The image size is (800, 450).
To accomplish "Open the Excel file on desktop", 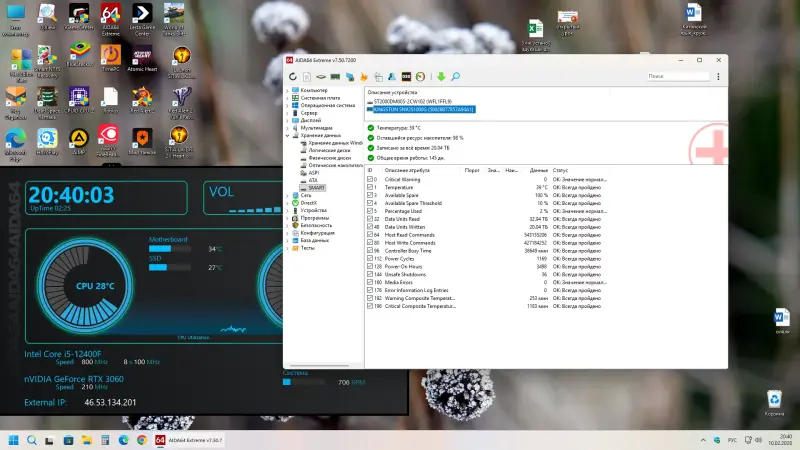I will [x=535, y=35].
